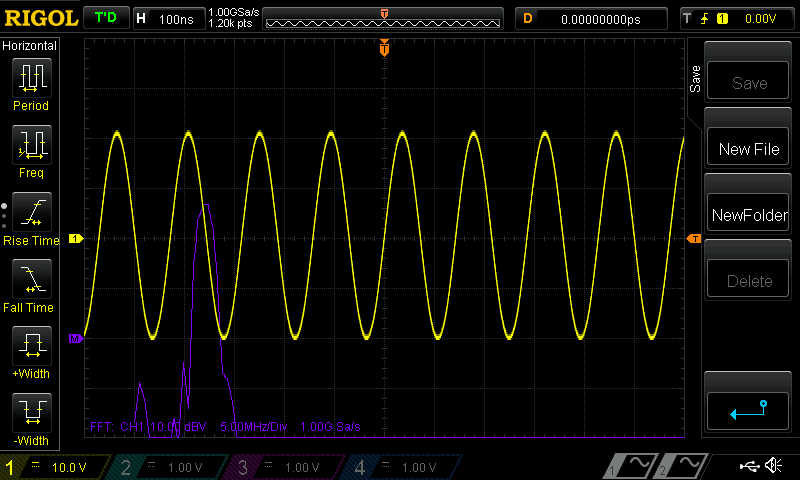The height and width of the screenshot is (480, 800).
Task: Click the Save menu button
Action: coord(749,83)
